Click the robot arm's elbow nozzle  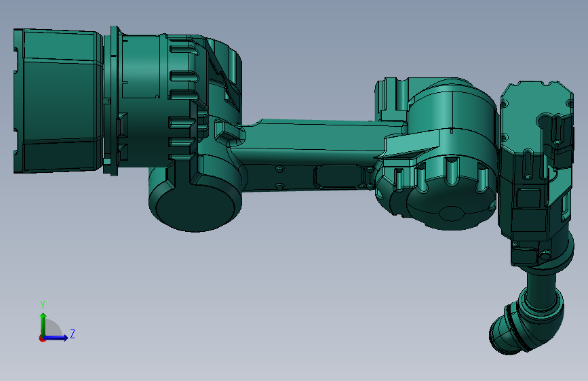(x=526, y=321)
